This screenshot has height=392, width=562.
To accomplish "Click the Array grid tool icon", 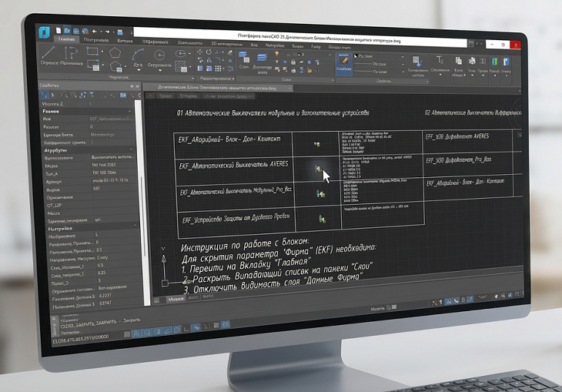I will [218, 69].
